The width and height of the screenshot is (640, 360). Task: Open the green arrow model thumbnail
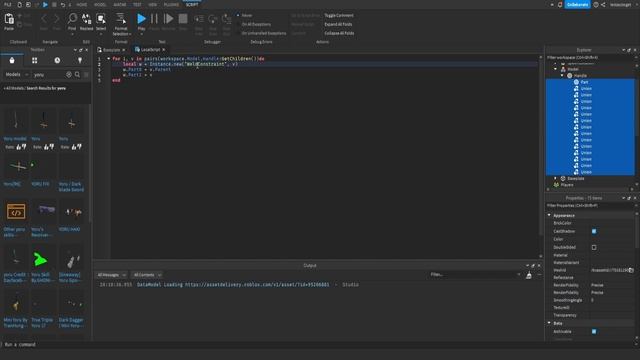pos(41,259)
